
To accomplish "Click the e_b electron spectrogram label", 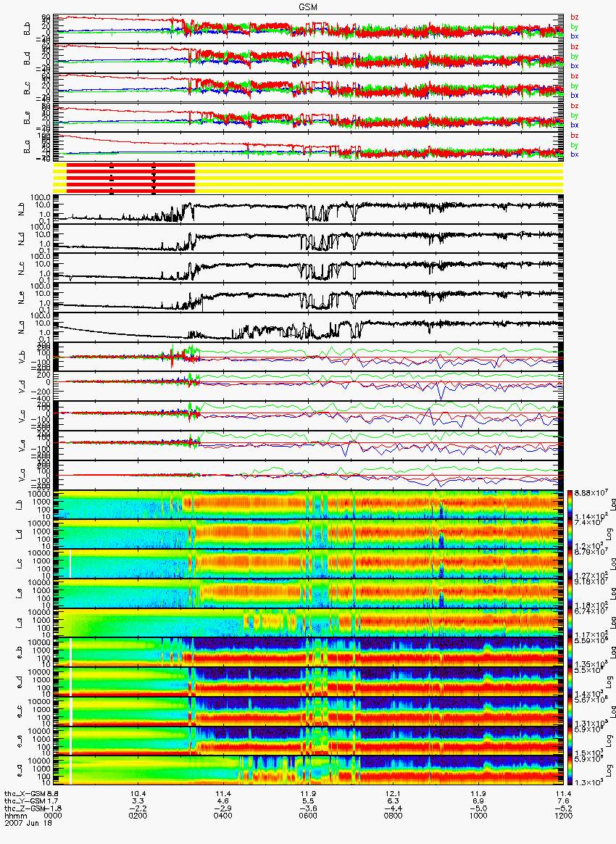I will pyautogui.click(x=20, y=653).
